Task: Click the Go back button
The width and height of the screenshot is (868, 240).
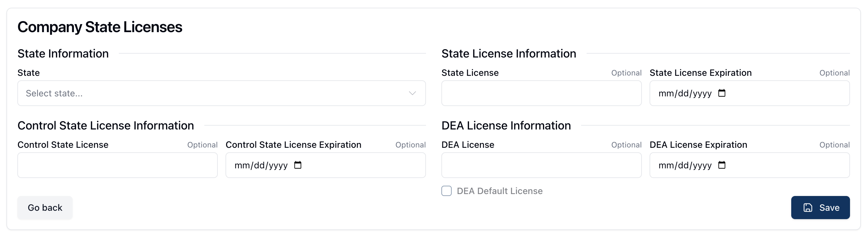Action: [x=45, y=208]
